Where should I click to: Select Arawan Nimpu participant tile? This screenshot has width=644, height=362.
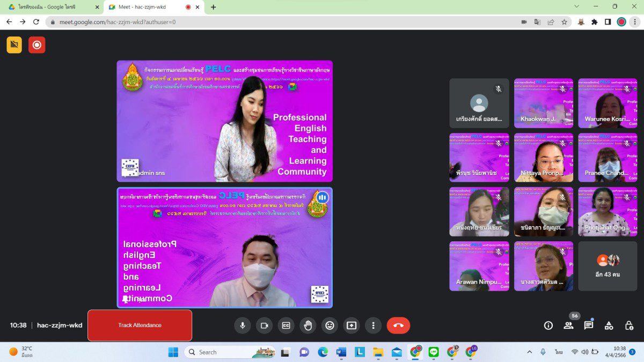tap(479, 266)
